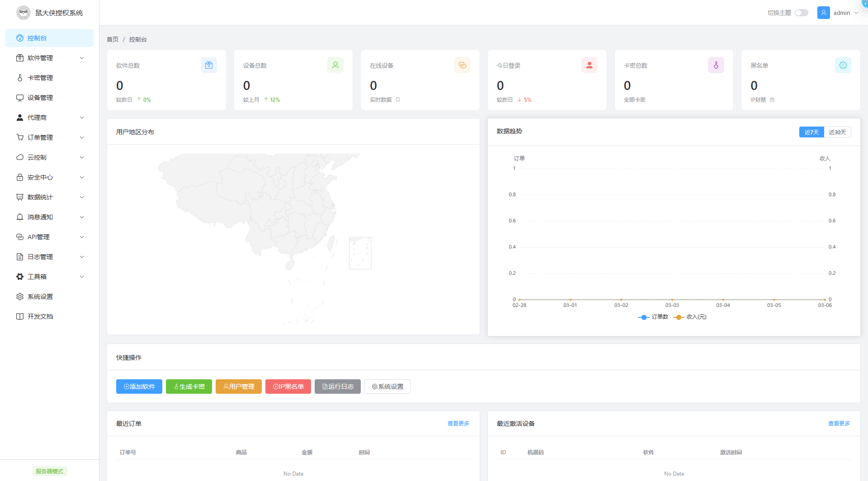Click 查看更多 link in 最近订单
Screen dimensions: 868x481
[458, 424]
